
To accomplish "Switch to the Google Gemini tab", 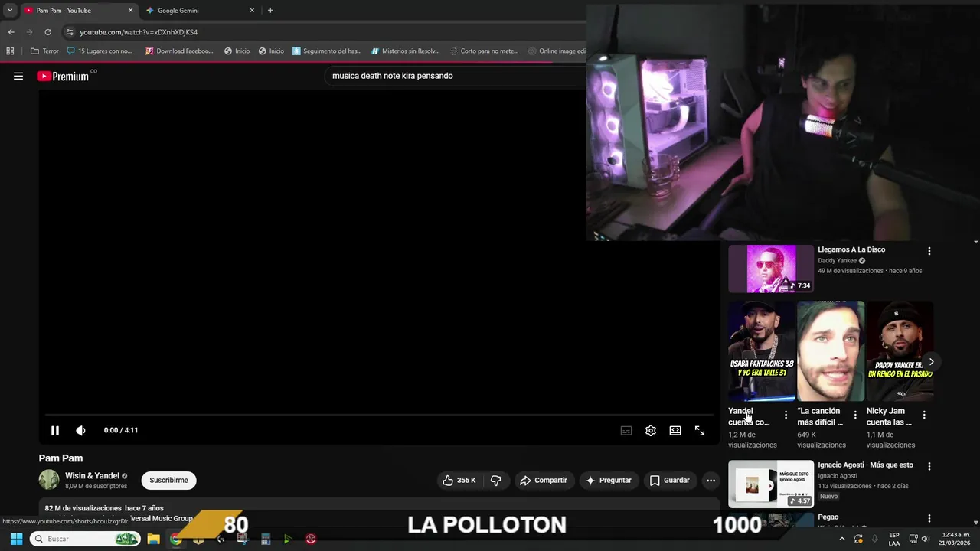I will tap(178, 11).
